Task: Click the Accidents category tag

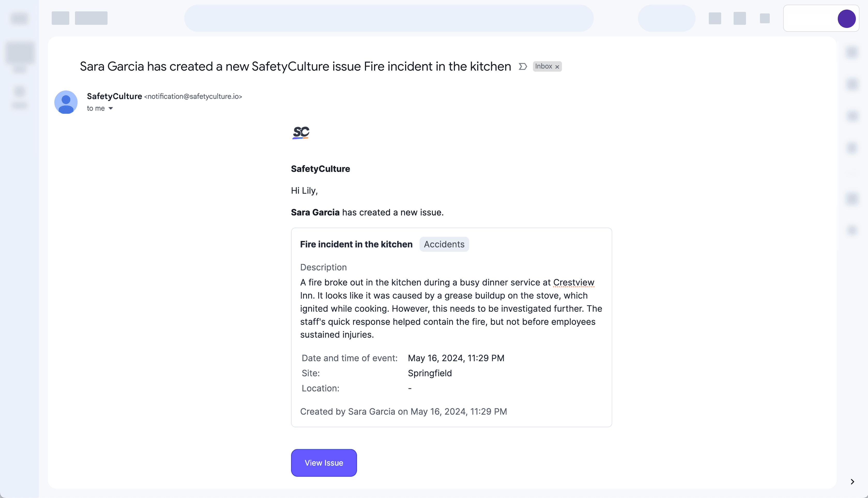Action: 444,244
